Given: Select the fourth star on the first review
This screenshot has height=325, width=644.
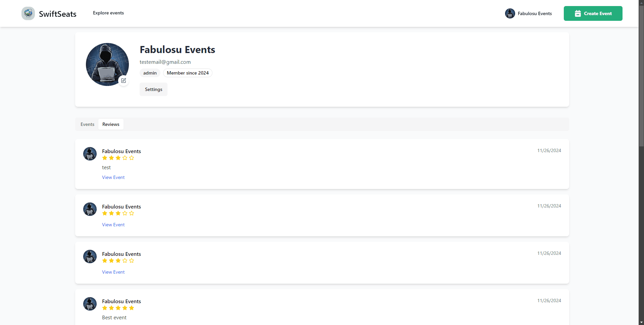Looking at the screenshot, I should click(125, 157).
